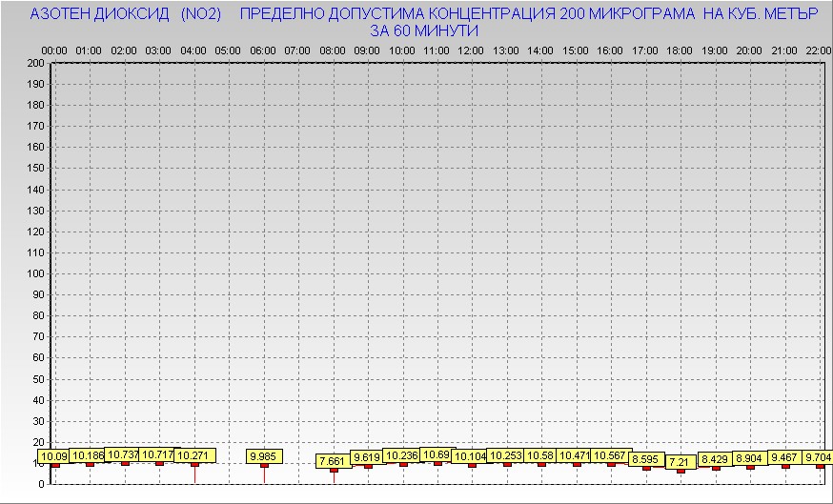Screen dimensions: 833x504
Task: Click the 10.69 data label
Action: [437, 454]
